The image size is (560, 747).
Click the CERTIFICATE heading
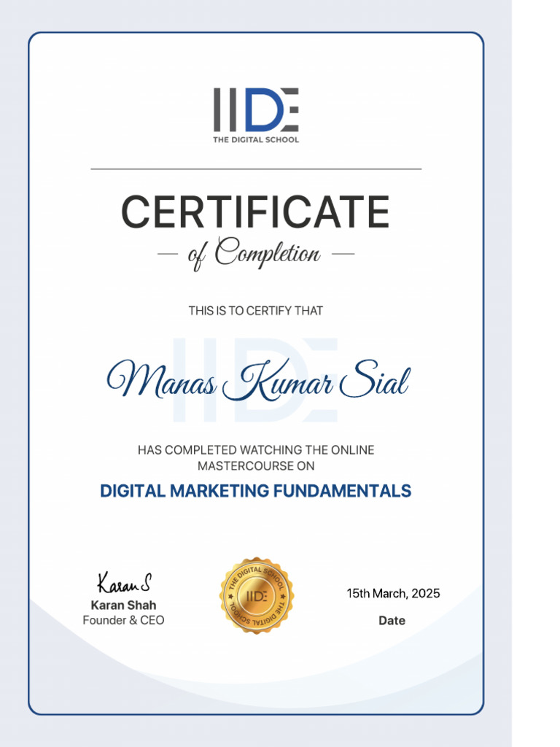[255, 212]
